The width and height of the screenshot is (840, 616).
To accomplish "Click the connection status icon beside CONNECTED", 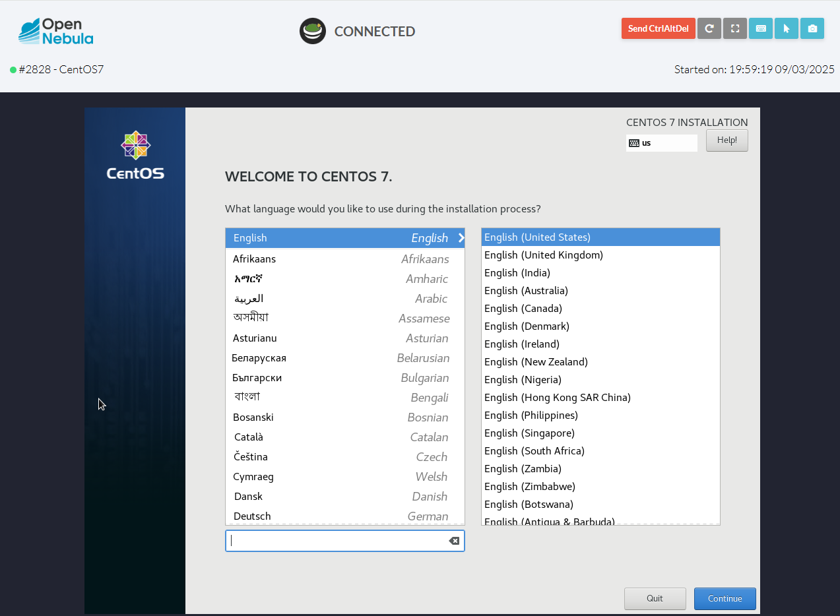I will coord(313,31).
